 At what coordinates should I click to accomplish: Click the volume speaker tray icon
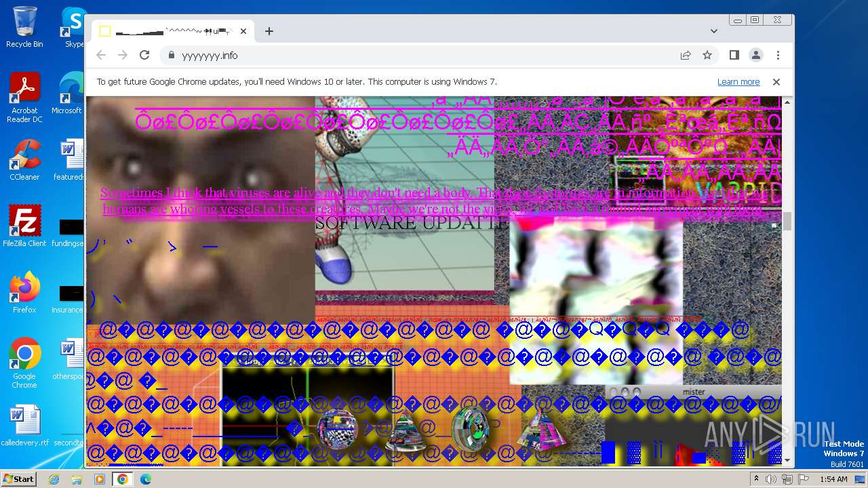[x=772, y=479]
